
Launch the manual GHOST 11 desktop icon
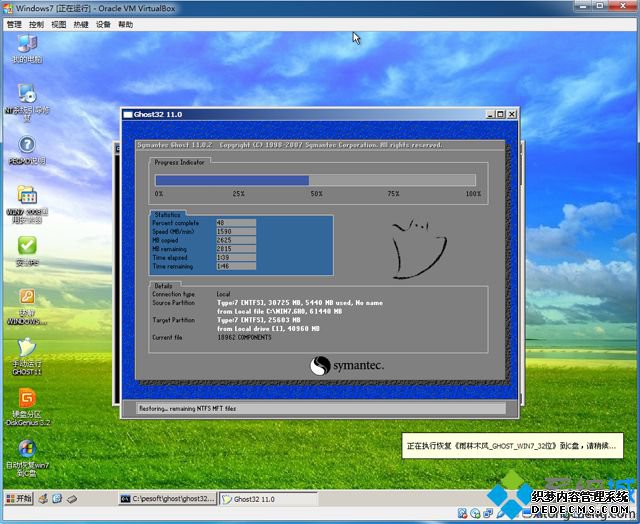[x=27, y=357]
